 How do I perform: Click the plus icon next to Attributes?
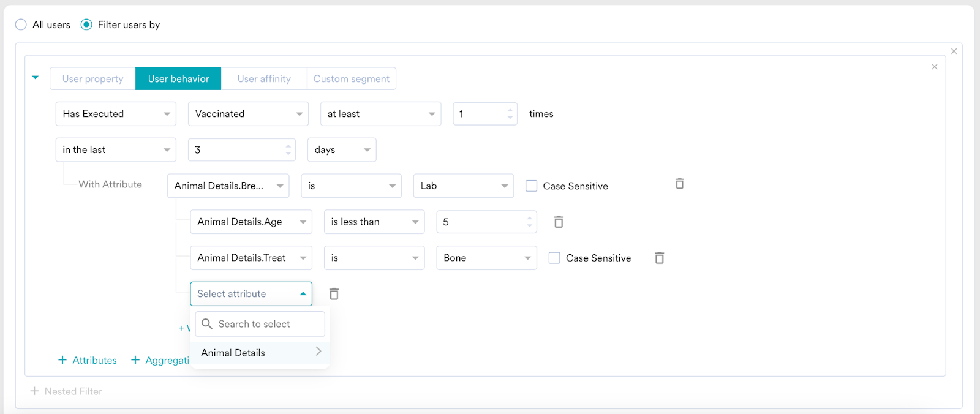point(62,360)
